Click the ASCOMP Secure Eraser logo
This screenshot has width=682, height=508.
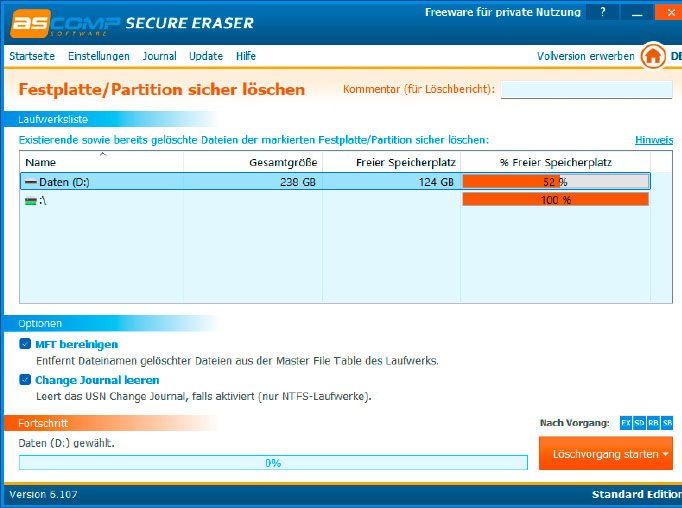pyautogui.click(x=132, y=23)
